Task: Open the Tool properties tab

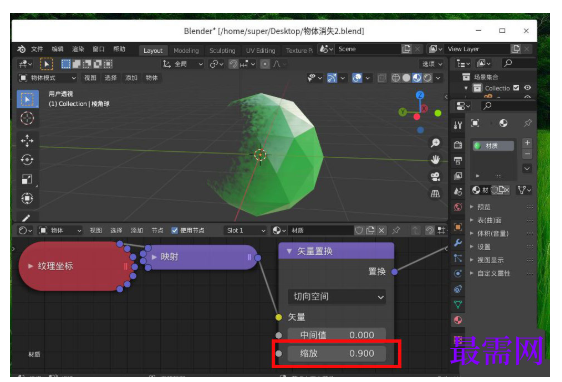Action: tap(458, 125)
